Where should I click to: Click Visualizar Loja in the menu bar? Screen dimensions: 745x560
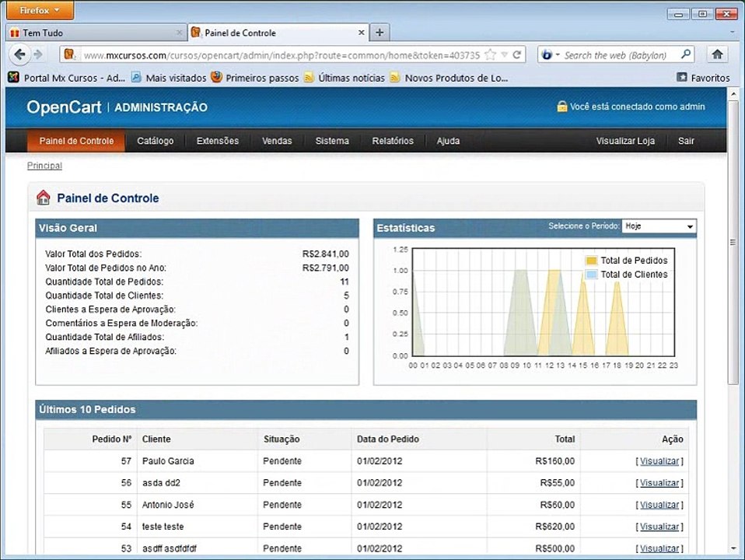click(625, 141)
